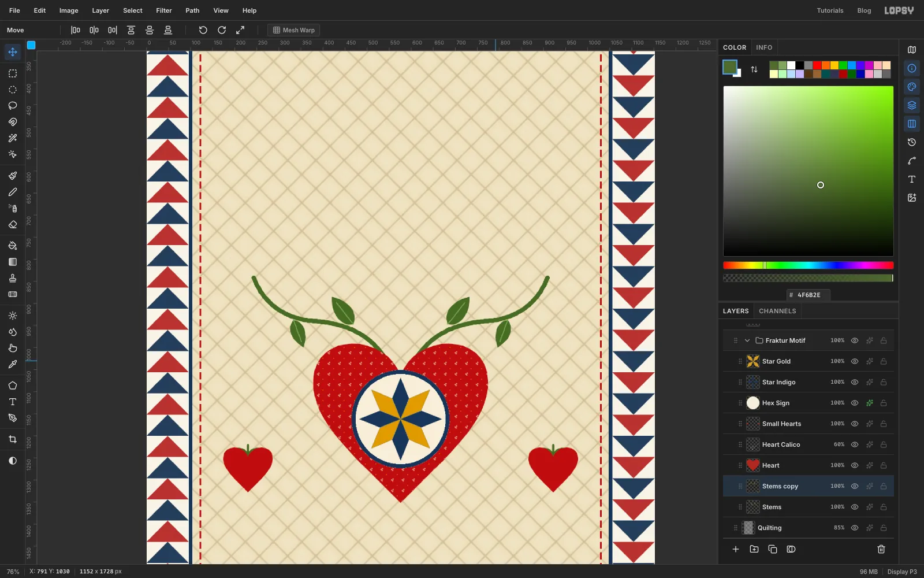This screenshot has height=578, width=924.
Task: Open the Filter menu
Action: click(164, 10)
